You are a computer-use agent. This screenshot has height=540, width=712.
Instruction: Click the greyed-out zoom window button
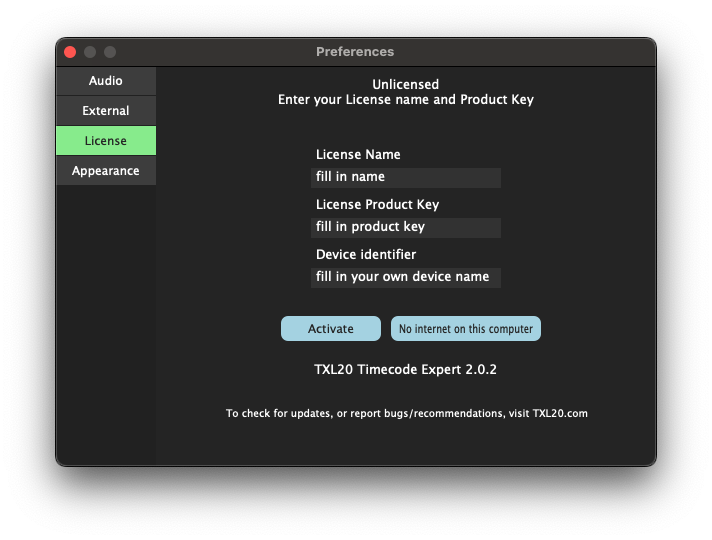[110, 52]
